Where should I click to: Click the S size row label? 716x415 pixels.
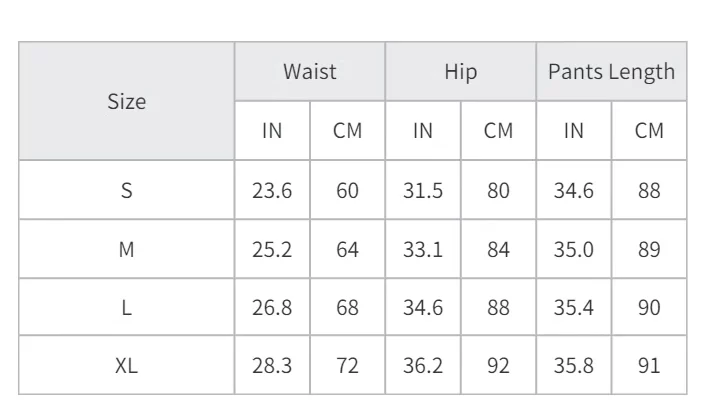tap(127, 190)
